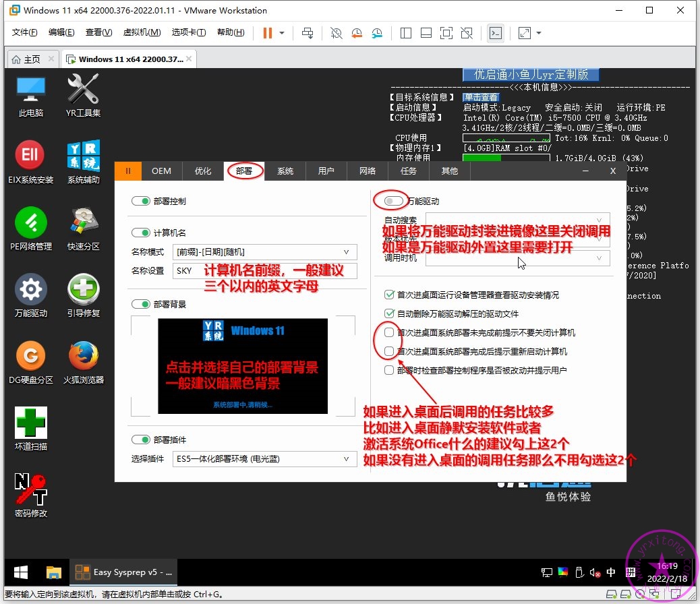This screenshot has height=604, width=700.
Task: Click the muted volume icon in the guest tray
Action: point(595,572)
